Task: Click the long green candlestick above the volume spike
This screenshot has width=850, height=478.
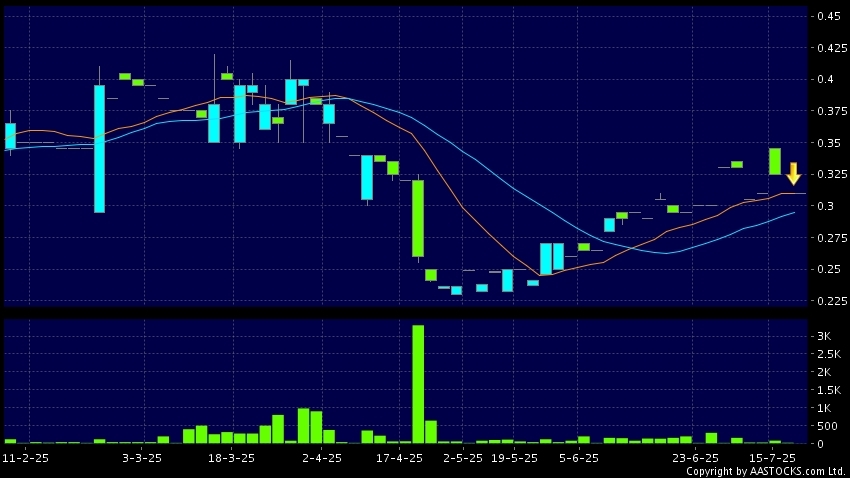Action: point(418,218)
